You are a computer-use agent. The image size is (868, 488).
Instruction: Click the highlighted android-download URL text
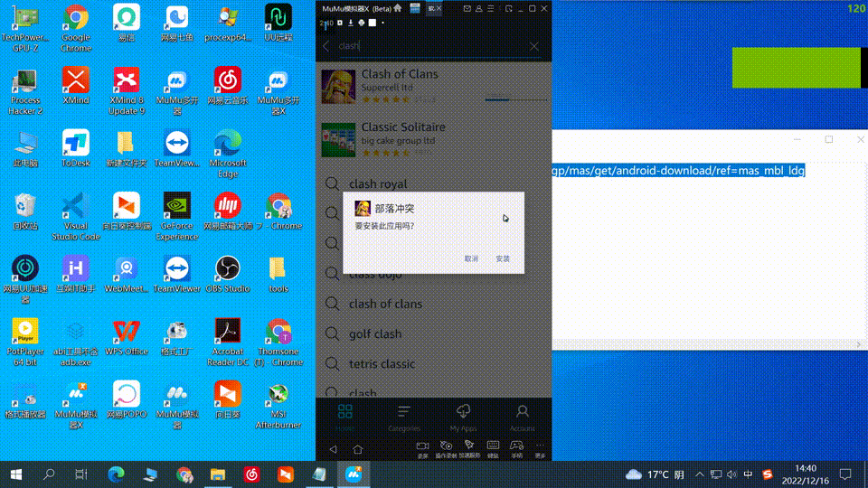pyautogui.click(x=678, y=171)
